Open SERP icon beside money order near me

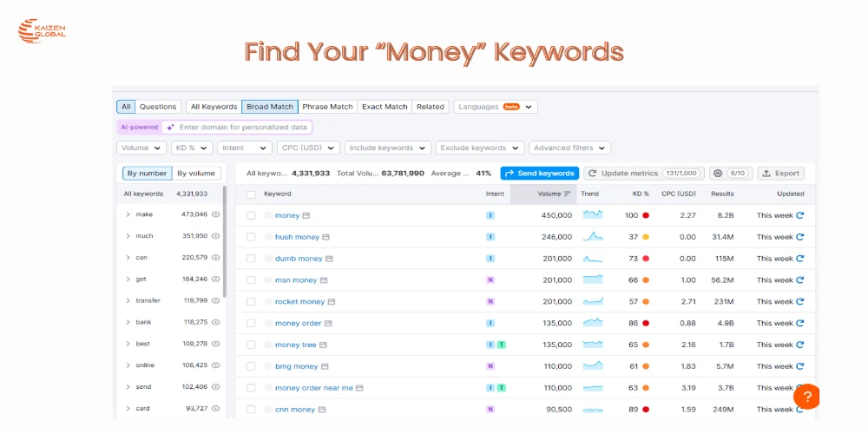click(360, 388)
